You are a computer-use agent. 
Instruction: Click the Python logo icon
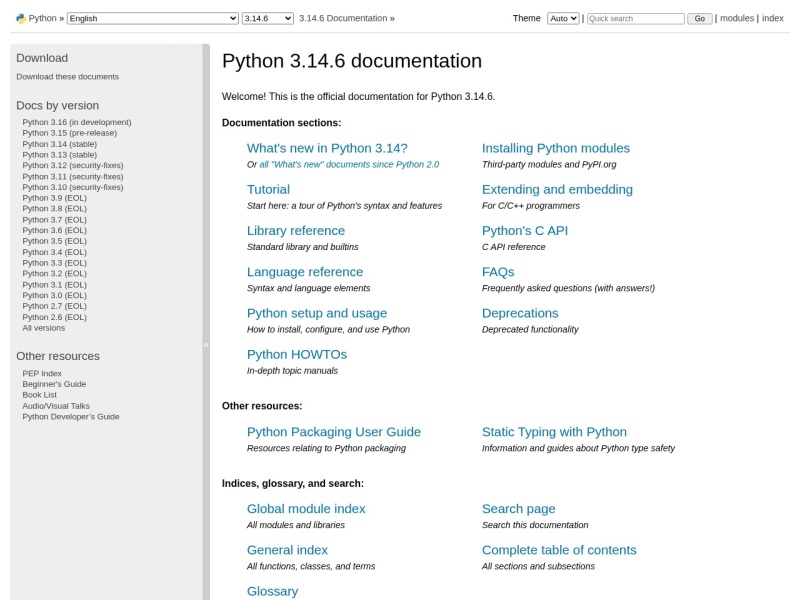pos(21,18)
